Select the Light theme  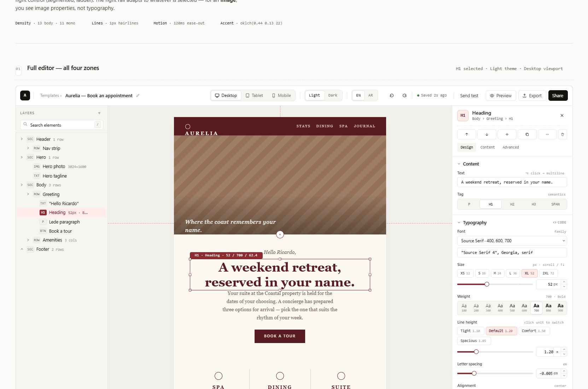pos(314,95)
